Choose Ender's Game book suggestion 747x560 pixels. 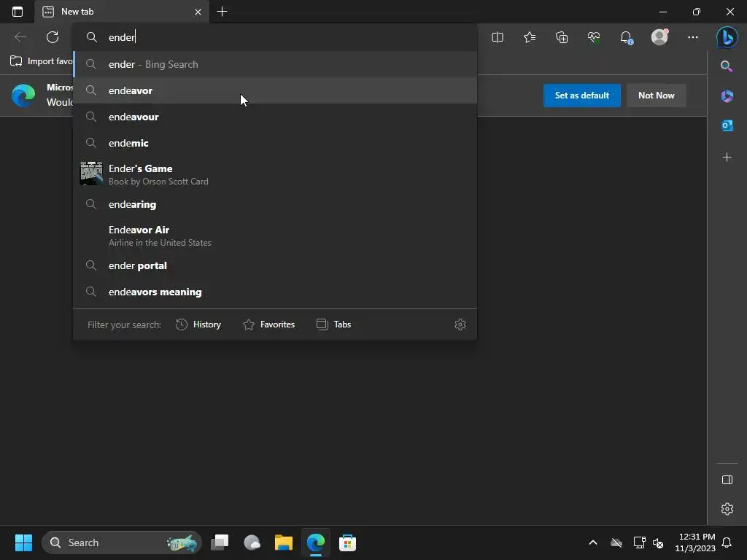pyautogui.click(x=275, y=174)
